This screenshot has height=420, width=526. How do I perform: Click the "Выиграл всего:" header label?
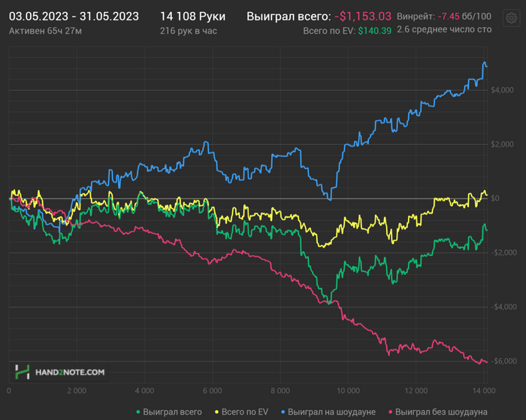289,16
